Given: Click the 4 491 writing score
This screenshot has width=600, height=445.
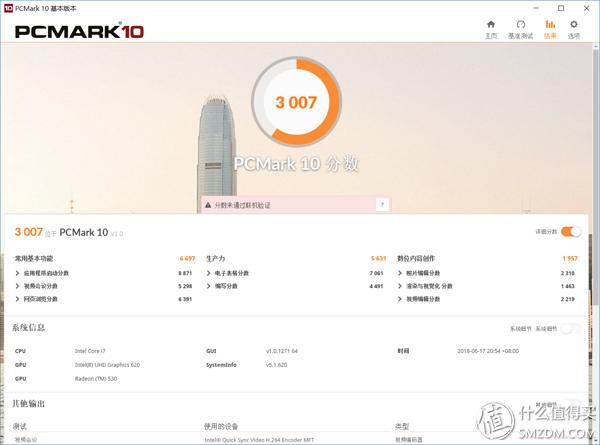Looking at the screenshot, I should (377, 286).
